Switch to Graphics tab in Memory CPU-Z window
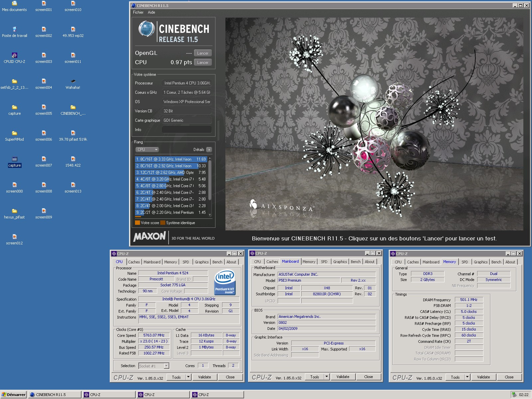This screenshot has width=532, height=399. [x=480, y=262]
